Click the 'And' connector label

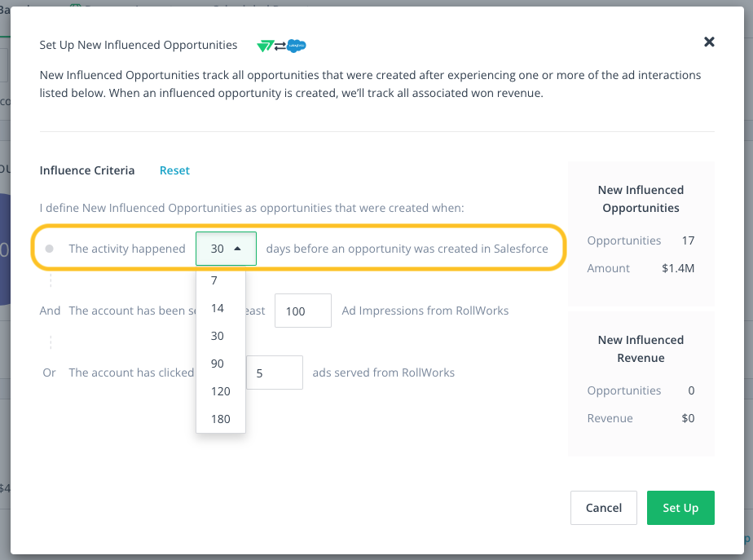[x=50, y=311]
